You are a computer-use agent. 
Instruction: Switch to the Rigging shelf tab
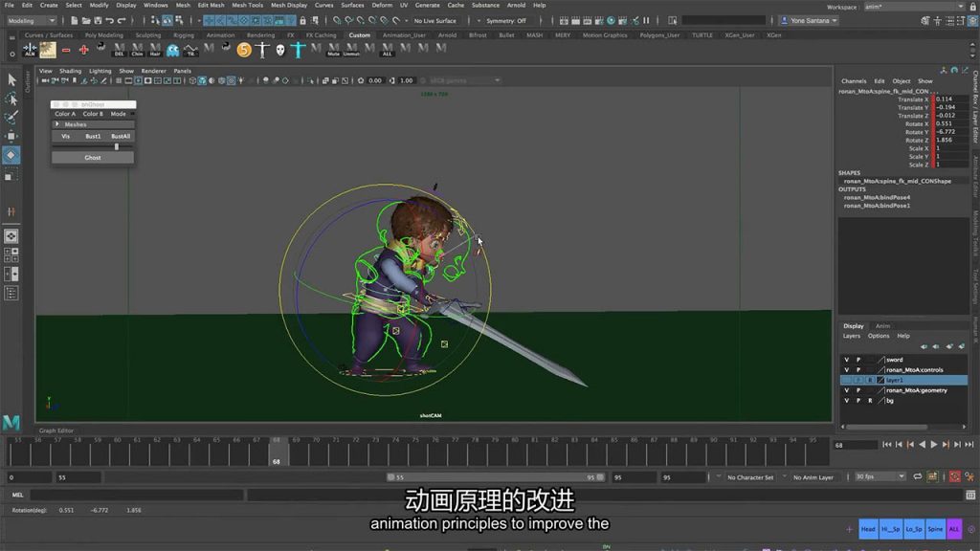pyautogui.click(x=183, y=35)
